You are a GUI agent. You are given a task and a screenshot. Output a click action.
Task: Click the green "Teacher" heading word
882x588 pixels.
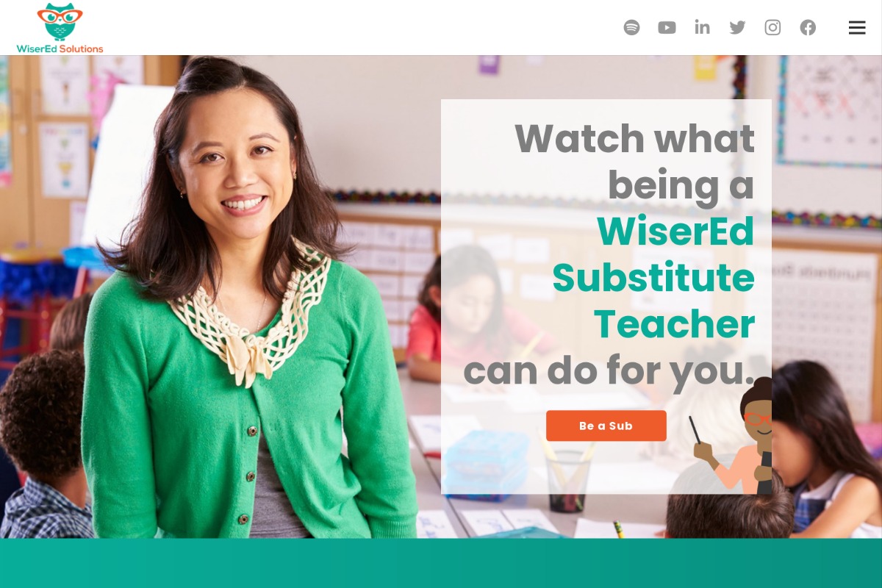click(674, 324)
